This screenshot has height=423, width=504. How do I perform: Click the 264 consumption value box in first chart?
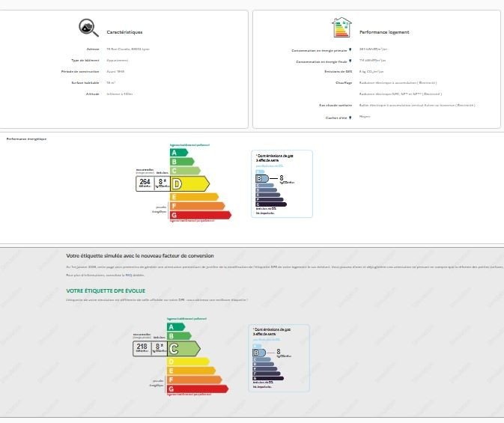145,183
